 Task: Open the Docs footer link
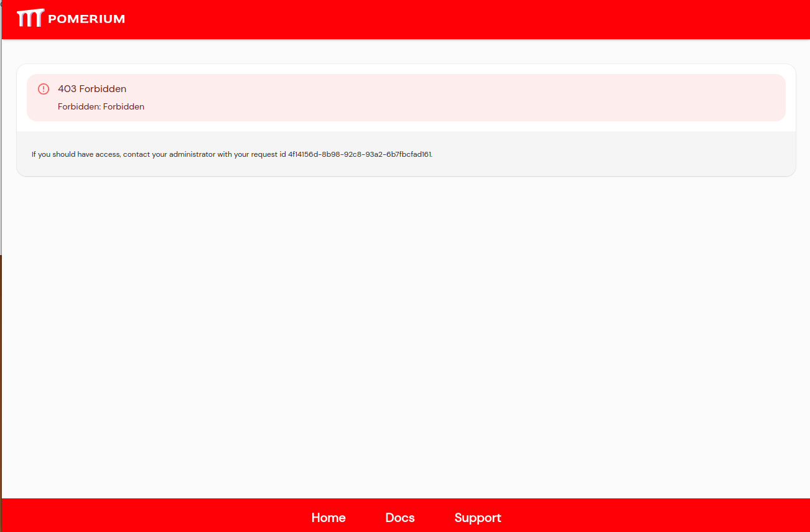click(x=400, y=518)
